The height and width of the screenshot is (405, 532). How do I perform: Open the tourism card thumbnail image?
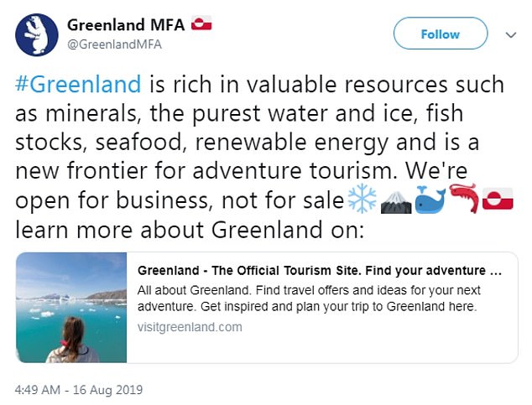coord(71,308)
